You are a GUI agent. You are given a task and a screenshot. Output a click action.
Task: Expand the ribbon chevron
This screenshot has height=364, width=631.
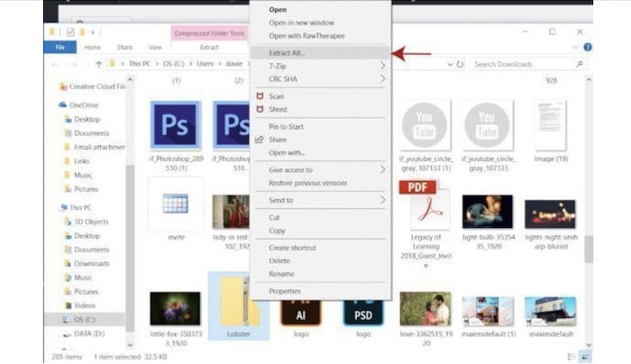click(575, 48)
